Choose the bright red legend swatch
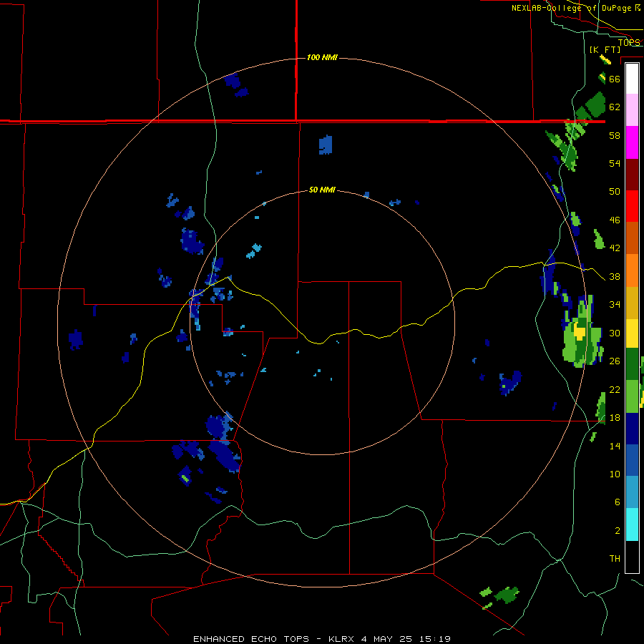 tap(632, 206)
